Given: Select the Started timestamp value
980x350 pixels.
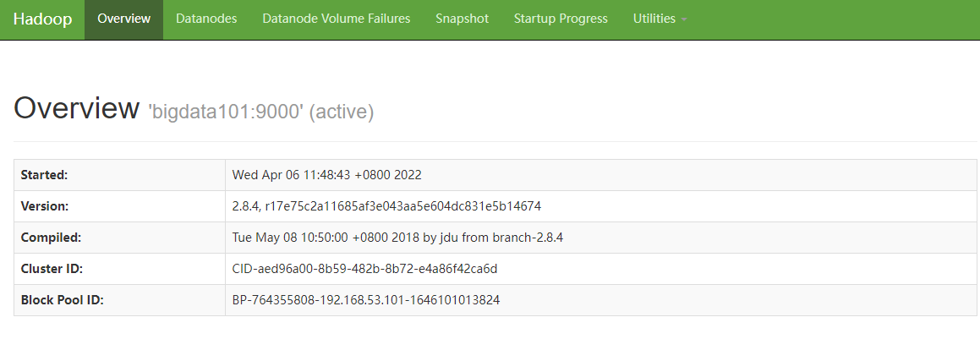Looking at the screenshot, I should click(x=326, y=175).
